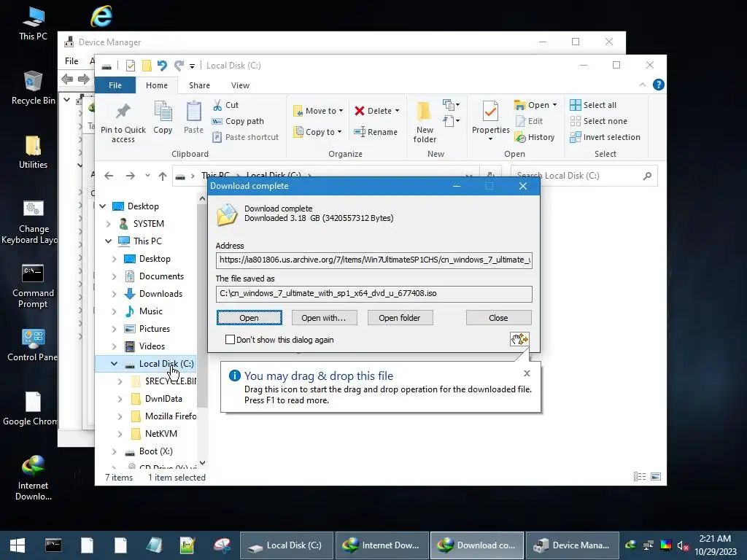This screenshot has height=560, width=747.
Task: Expand the Boot (X:) tree node
Action: (114, 451)
